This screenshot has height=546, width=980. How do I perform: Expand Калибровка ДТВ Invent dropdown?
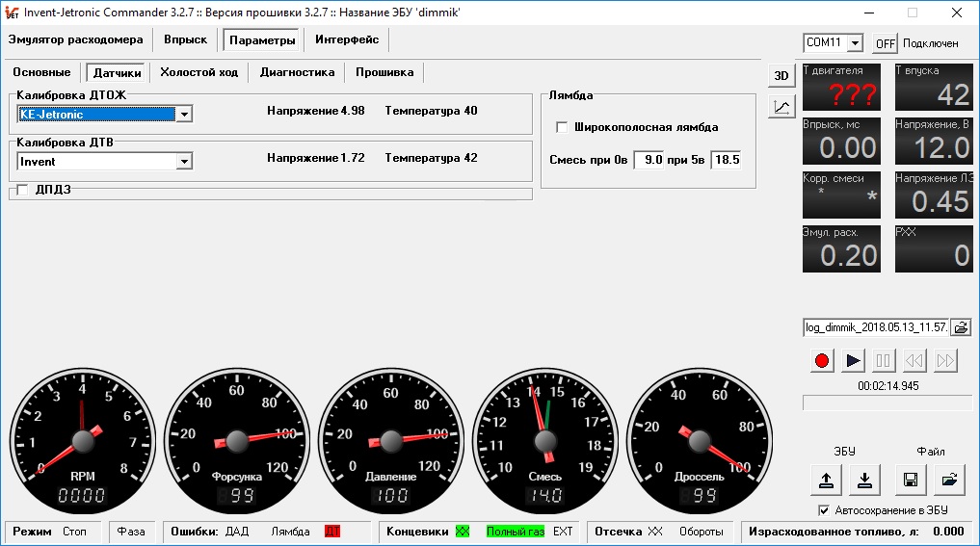click(x=184, y=162)
